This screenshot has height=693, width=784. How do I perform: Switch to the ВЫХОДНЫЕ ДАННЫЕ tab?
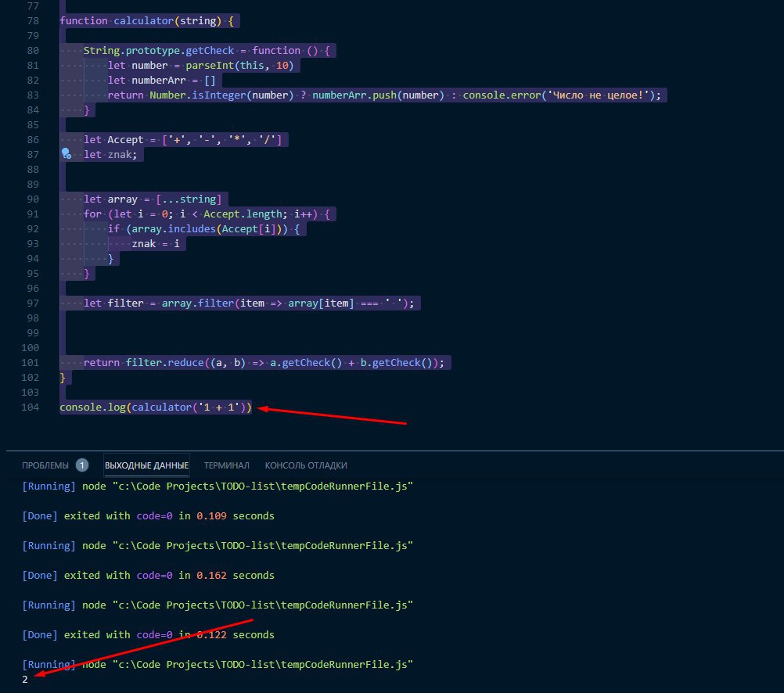[146, 465]
